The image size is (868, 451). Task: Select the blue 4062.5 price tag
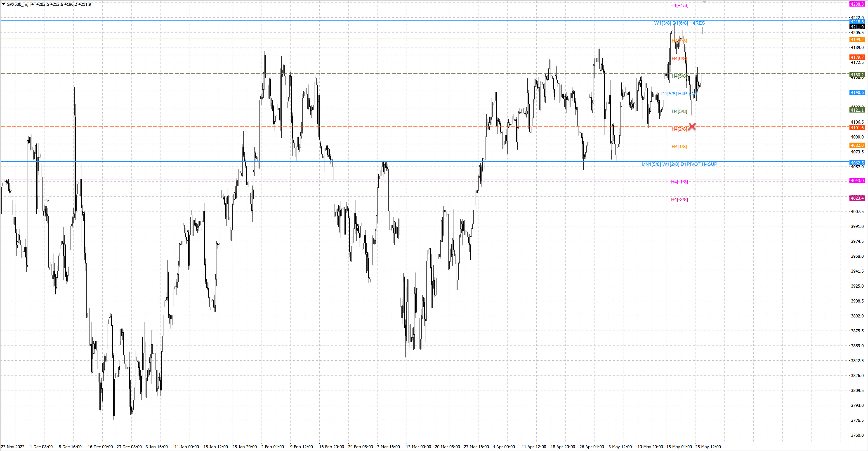pyautogui.click(x=857, y=163)
